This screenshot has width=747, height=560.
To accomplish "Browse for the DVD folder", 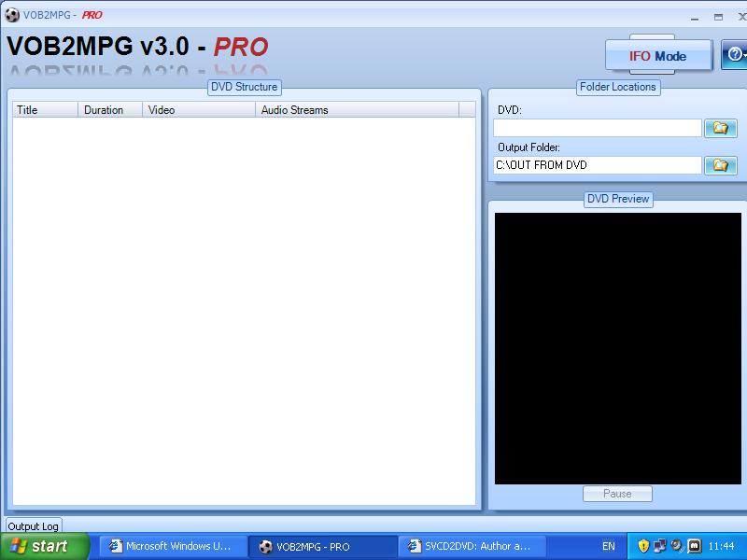I will point(720,128).
